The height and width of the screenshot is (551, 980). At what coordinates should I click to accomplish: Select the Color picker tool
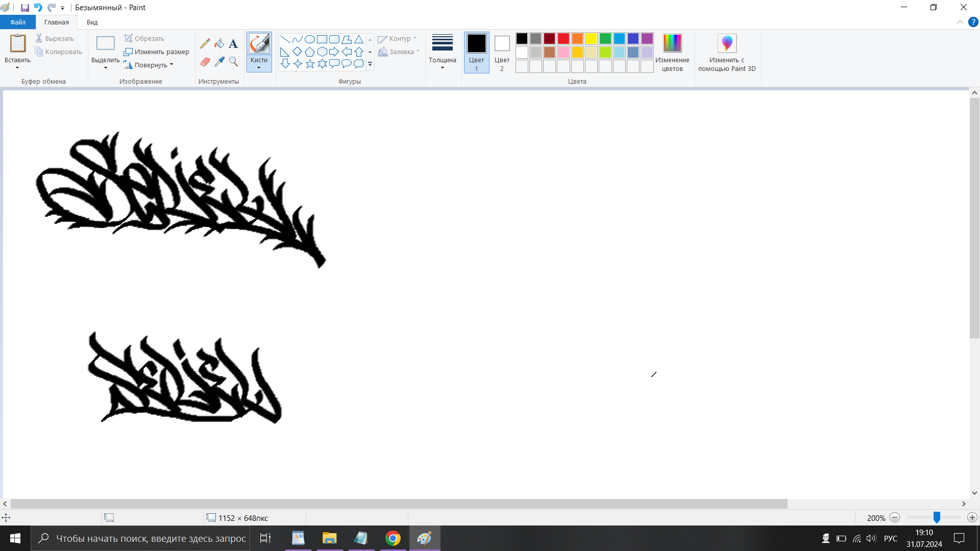click(x=219, y=62)
